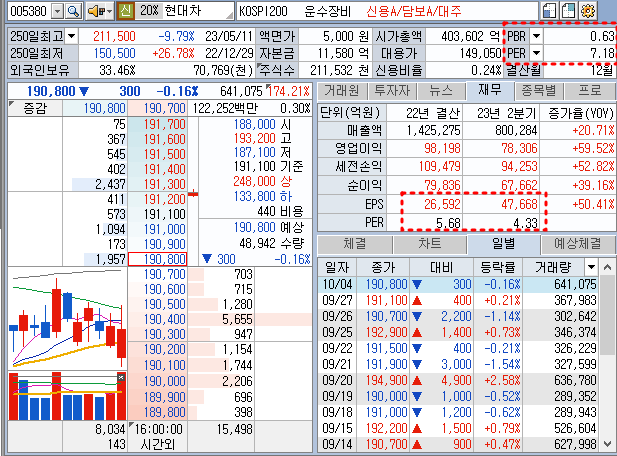The width and height of the screenshot is (617, 456).
Task: Open the PER indicator dropdown
Action: click(x=536, y=53)
